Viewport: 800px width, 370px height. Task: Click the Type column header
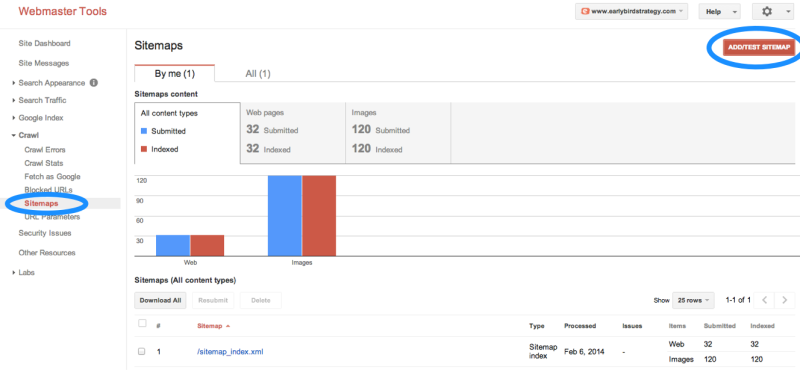point(537,326)
